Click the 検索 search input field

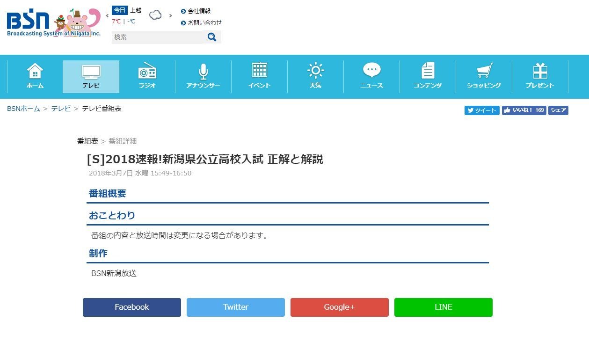click(157, 37)
